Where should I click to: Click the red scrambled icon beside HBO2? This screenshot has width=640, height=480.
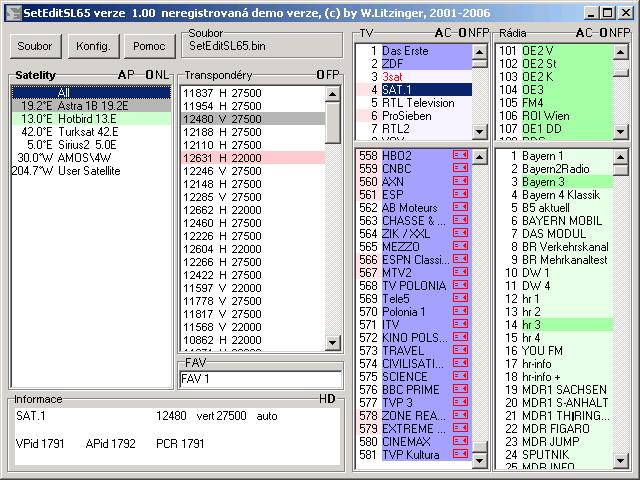click(460, 155)
